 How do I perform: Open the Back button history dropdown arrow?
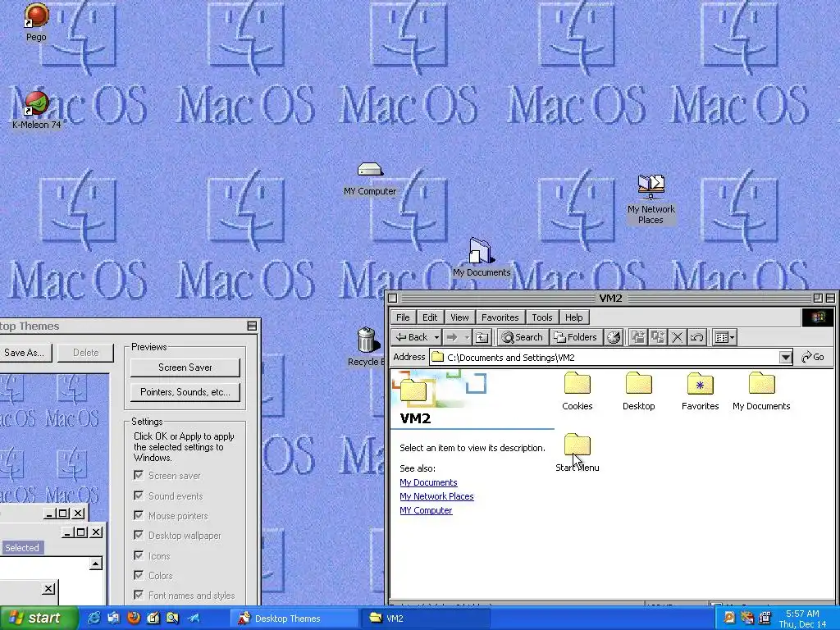tap(436, 337)
